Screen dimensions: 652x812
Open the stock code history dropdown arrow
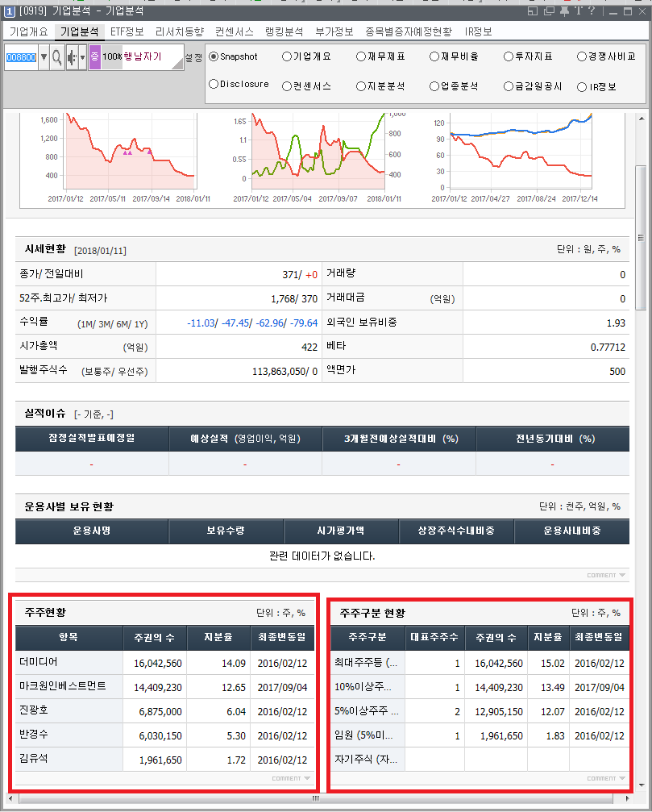coord(44,57)
